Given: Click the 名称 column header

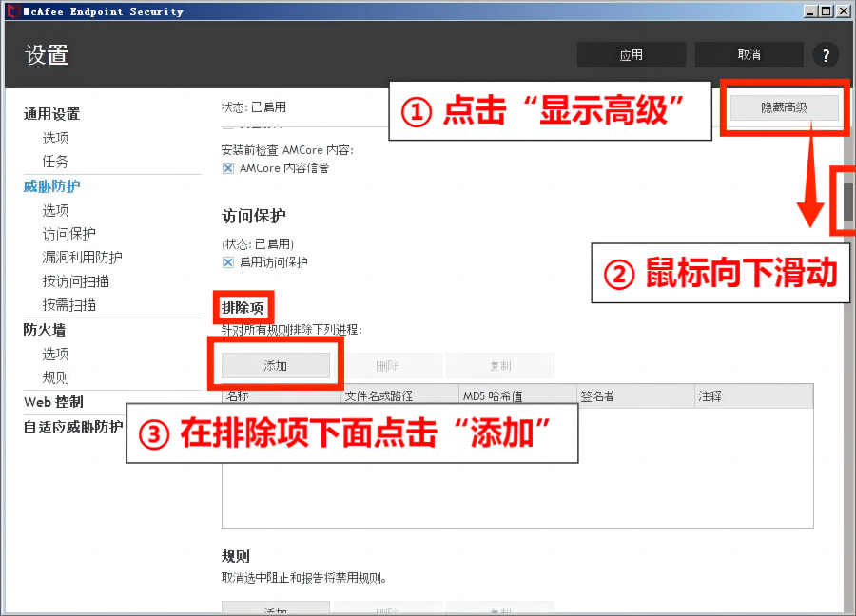Looking at the screenshot, I should point(282,396).
